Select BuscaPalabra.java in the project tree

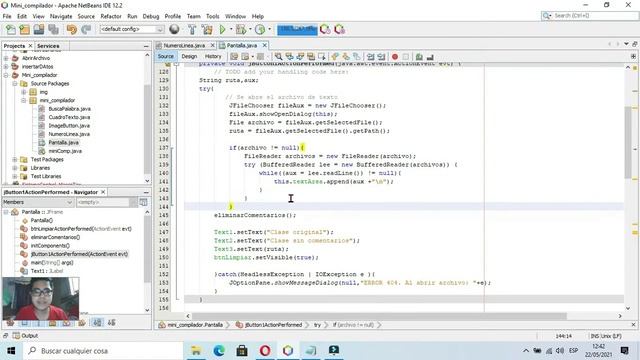coord(69,109)
